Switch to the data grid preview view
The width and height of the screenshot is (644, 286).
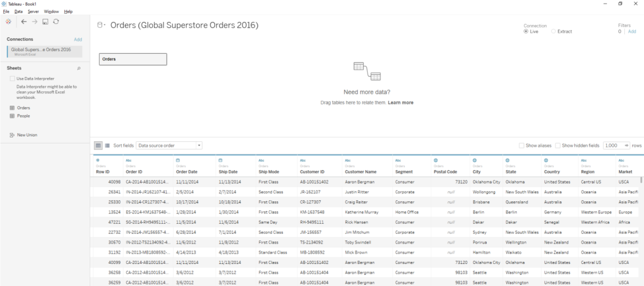(98, 145)
